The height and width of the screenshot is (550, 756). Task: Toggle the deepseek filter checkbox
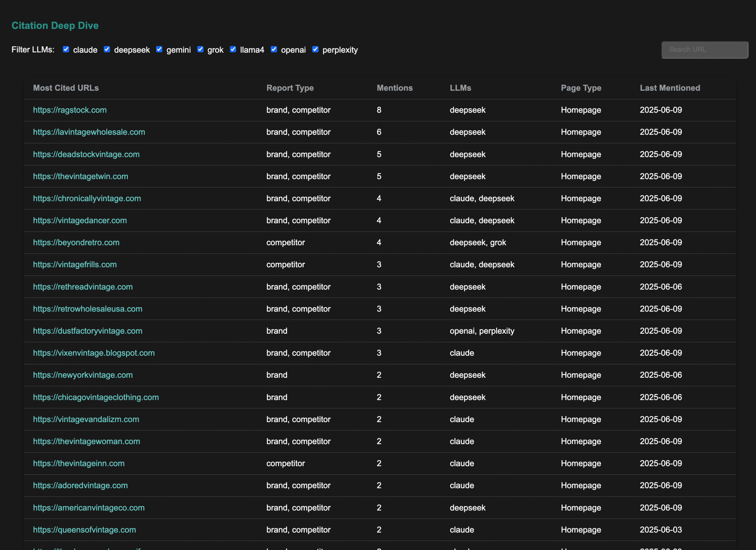[107, 49]
